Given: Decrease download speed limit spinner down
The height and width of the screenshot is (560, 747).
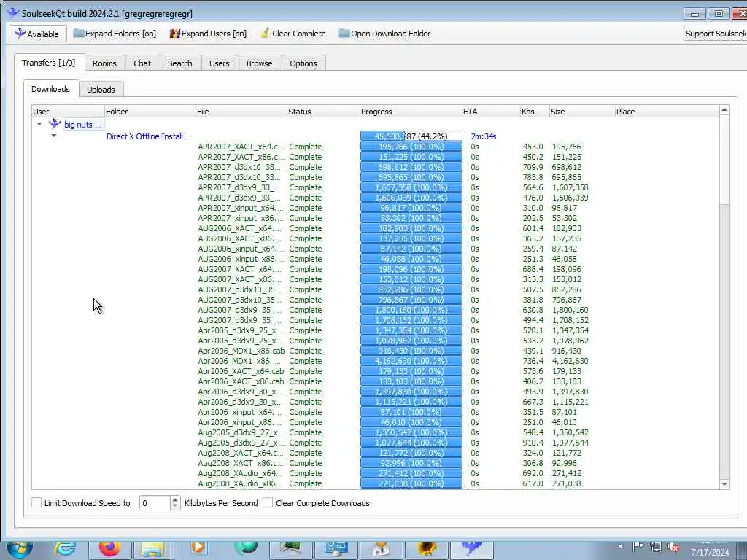Looking at the screenshot, I should point(175,506).
